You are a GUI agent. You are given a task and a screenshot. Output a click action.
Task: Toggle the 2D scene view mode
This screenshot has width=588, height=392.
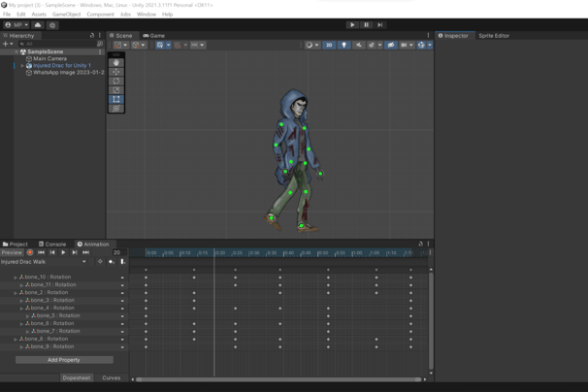click(329, 45)
